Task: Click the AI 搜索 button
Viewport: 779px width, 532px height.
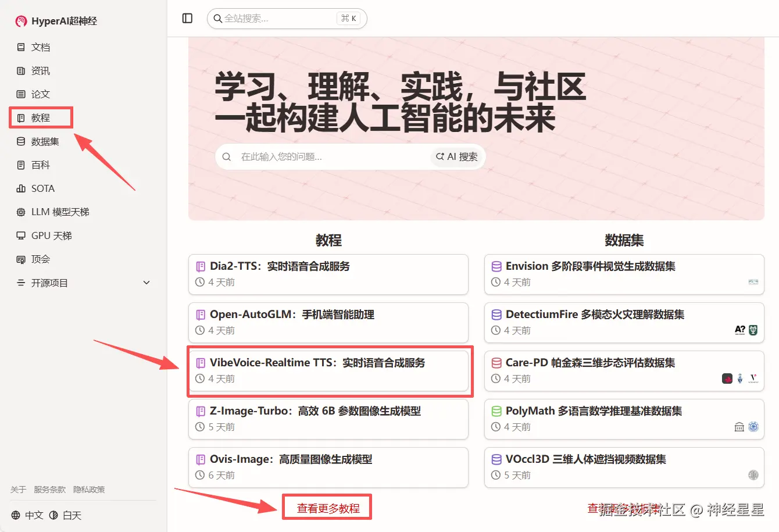Action: click(457, 157)
